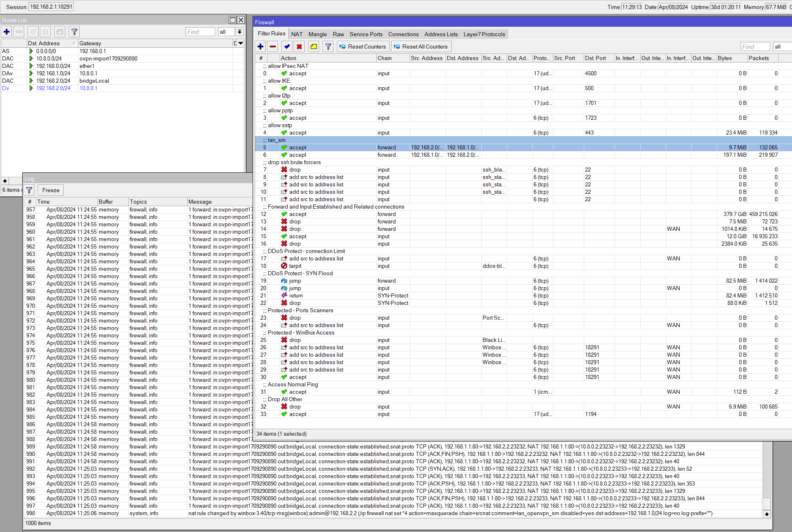792x532 pixels.
Task: Open the Connections tab
Action: (x=403, y=34)
